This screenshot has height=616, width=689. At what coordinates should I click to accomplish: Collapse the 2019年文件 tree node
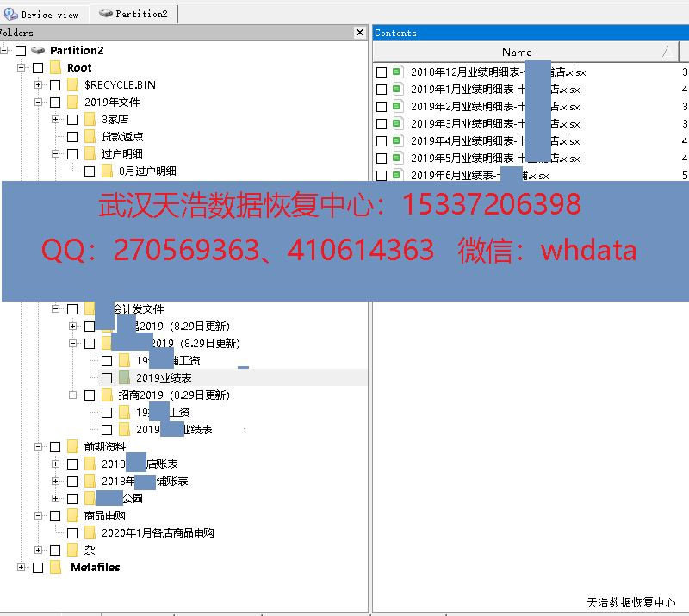click(x=39, y=103)
